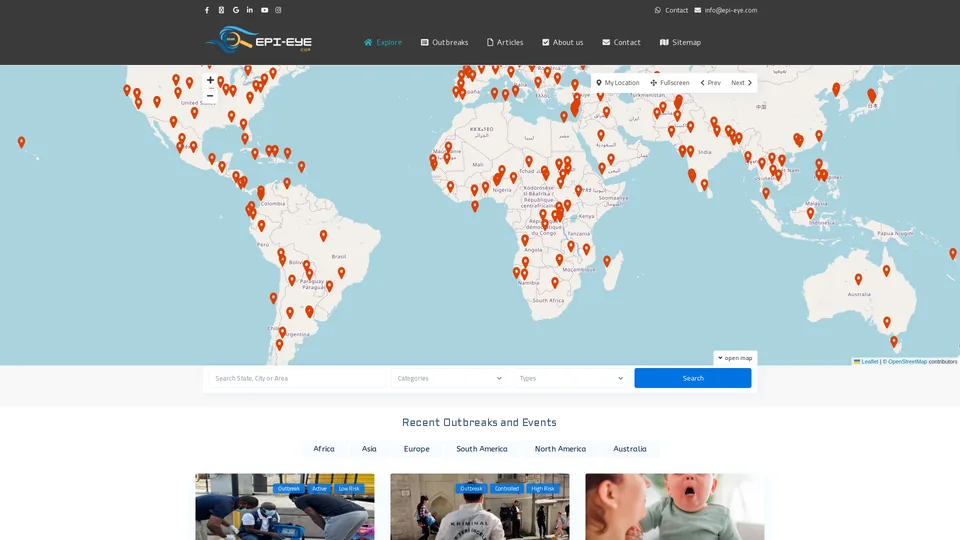The width and height of the screenshot is (960, 540).
Task: Select the North America tab
Action: (560, 449)
